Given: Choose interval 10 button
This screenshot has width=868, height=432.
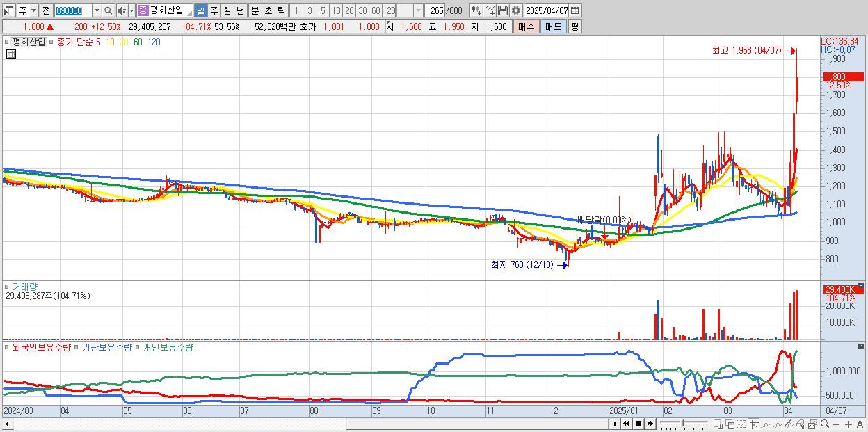Looking at the screenshot, I should tap(336, 10).
